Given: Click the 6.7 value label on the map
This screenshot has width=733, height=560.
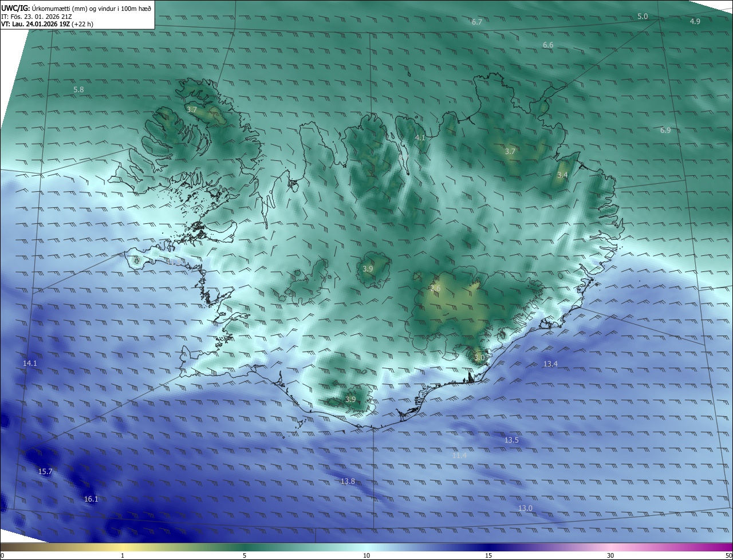Looking at the screenshot, I should (477, 22).
